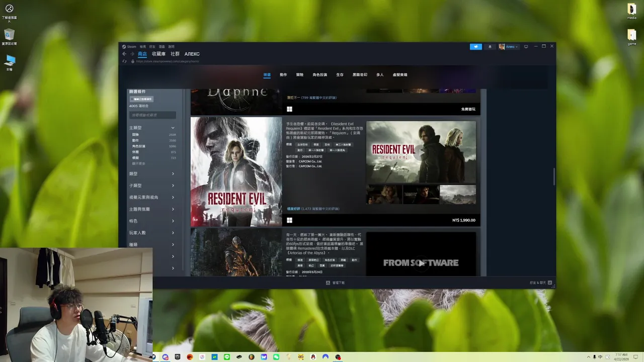Image resolution: width=644 pixels, height=362 pixels.
Task: Open the Алекс account dropdown
Action: [x=509, y=47]
